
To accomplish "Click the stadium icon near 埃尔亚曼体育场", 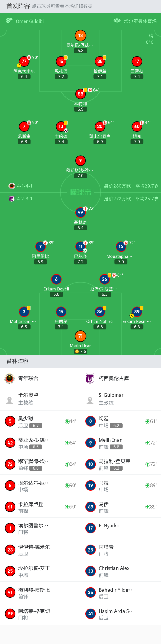I will [117, 21].
